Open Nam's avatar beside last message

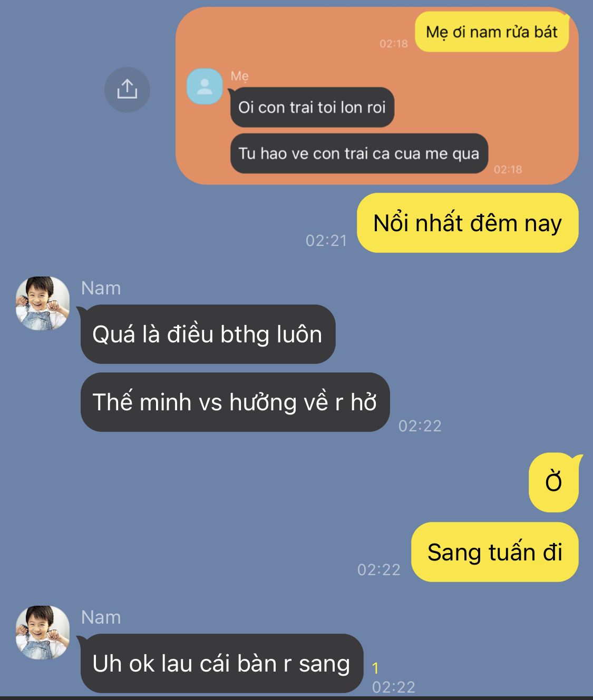[x=43, y=633]
